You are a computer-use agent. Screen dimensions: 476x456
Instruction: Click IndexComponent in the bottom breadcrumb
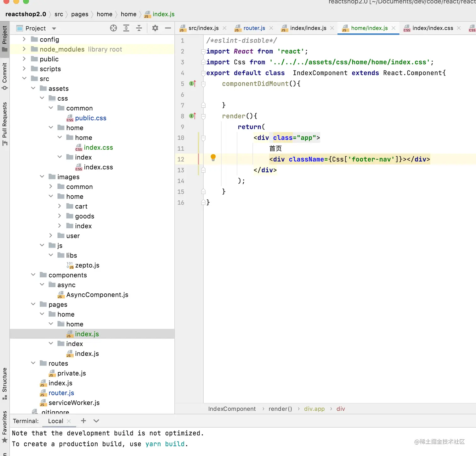pyautogui.click(x=232, y=409)
